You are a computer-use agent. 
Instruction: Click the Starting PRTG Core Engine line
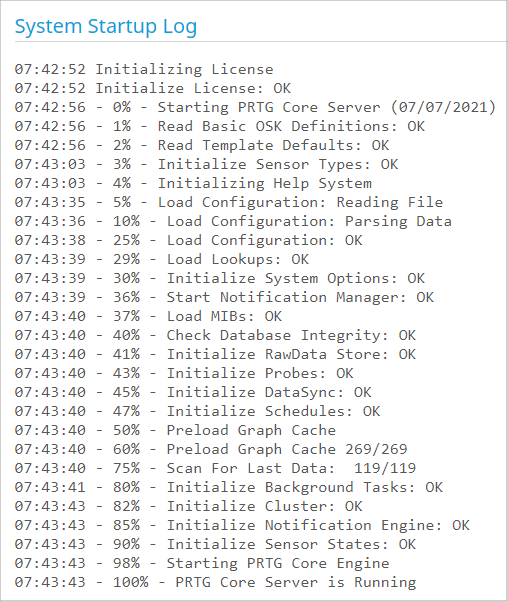click(x=202, y=564)
